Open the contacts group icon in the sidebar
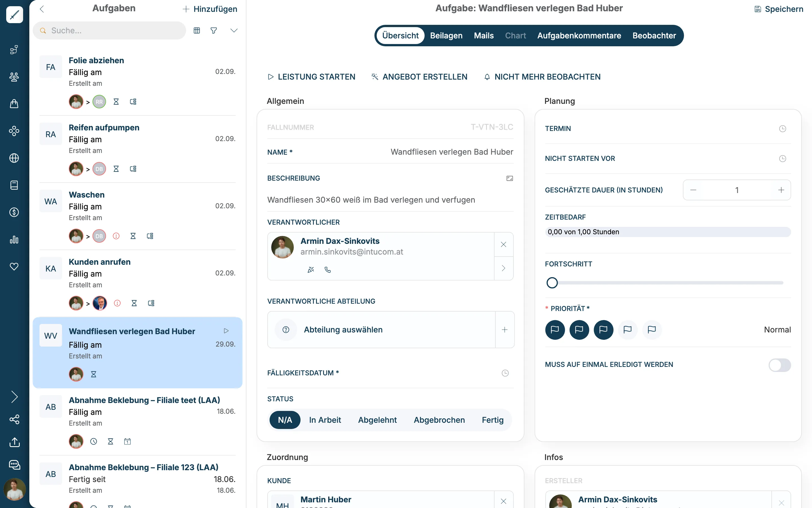This screenshot has height=508, width=812. click(14, 77)
